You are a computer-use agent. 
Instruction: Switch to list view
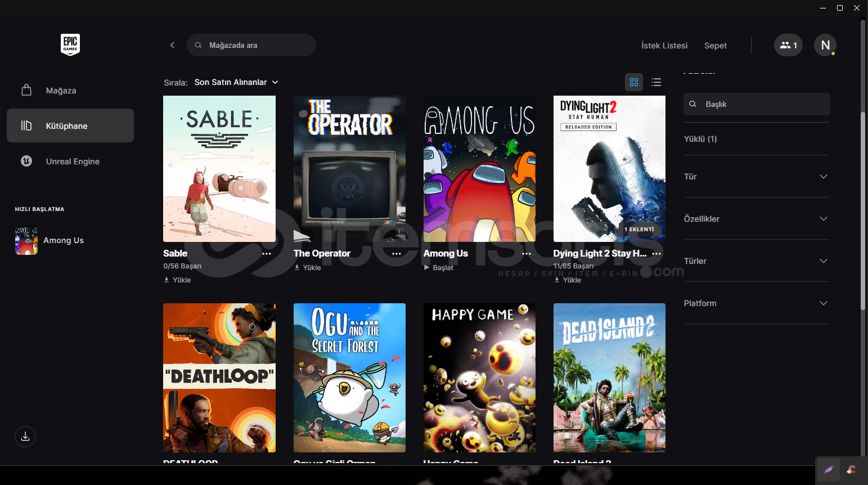pyautogui.click(x=656, y=82)
